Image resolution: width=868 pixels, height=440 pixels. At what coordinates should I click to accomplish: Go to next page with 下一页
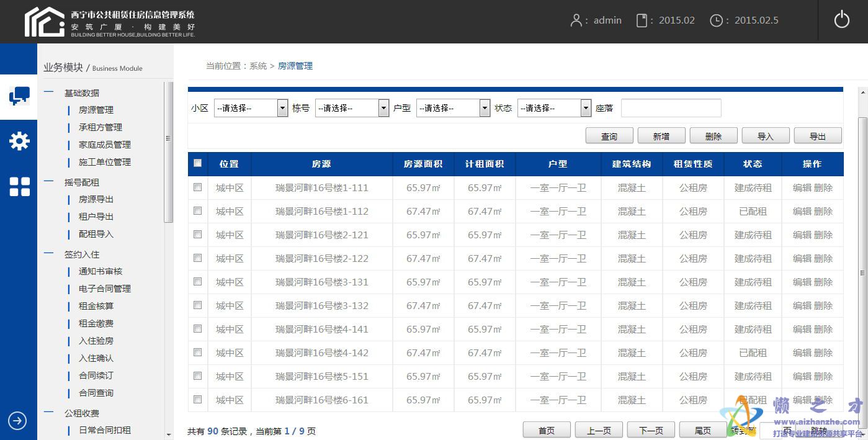pos(651,430)
